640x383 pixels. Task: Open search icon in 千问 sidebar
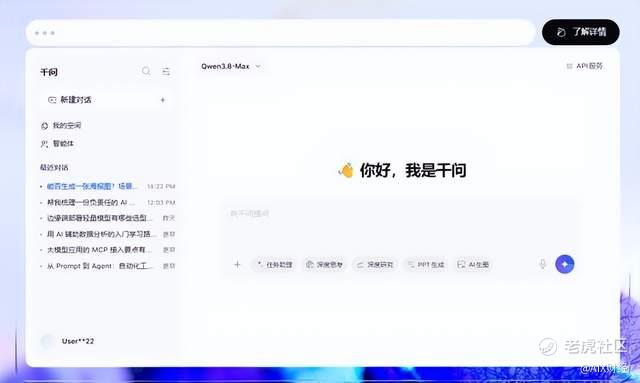pyautogui.click(x=146, y=71)
